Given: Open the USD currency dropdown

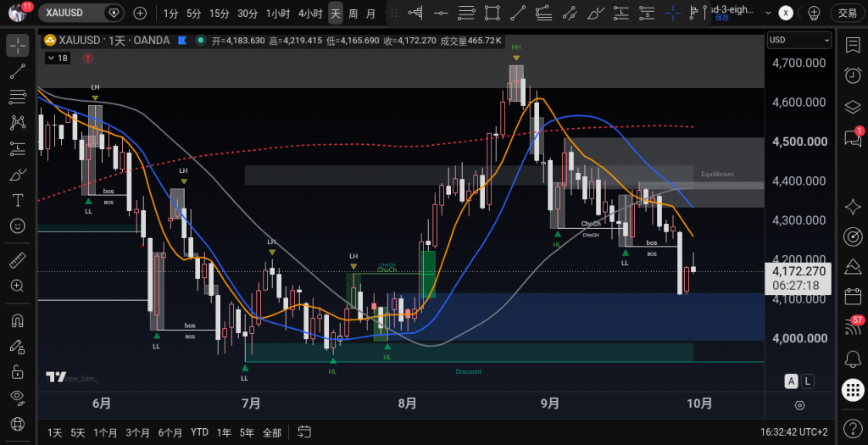Looking at the screenshot, I should coord(799,40).
